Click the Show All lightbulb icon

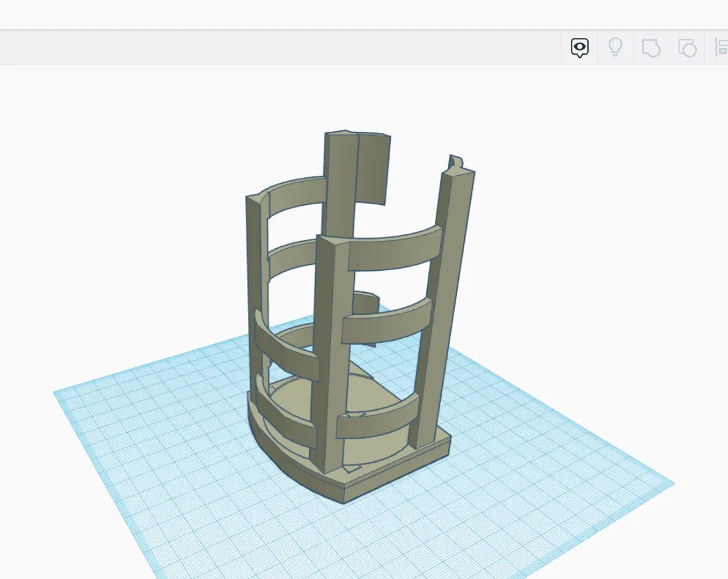coord(615,47)
